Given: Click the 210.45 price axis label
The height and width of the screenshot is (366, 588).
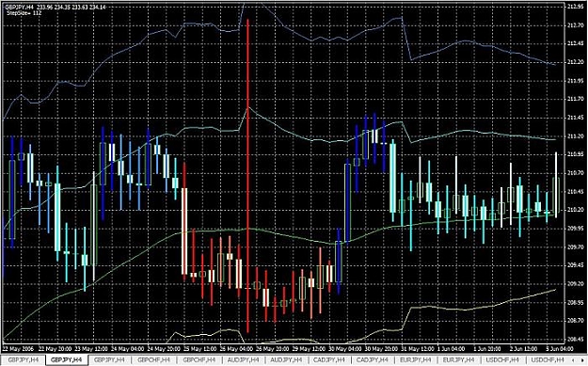Looking at the screenshot, I should [575, 191].
